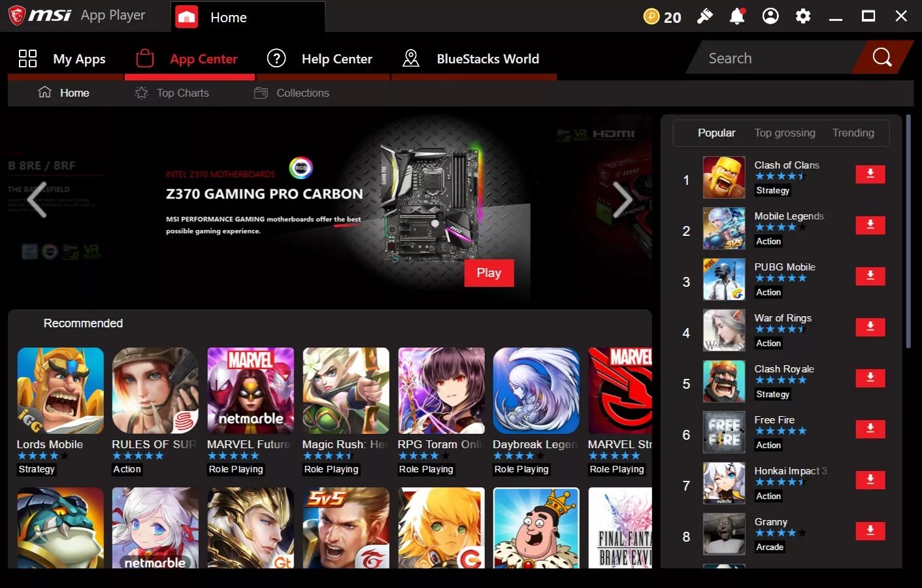Show previous banner slide
Image resolution: width=922 pixels, height=588 pixels.
tap(37, 199)
